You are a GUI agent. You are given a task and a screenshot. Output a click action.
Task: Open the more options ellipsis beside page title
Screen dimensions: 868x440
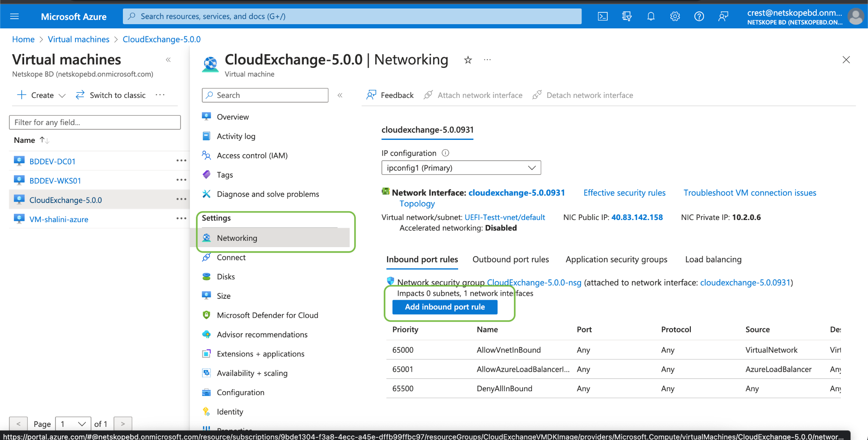pyautogui.click(x=487, y=60)
